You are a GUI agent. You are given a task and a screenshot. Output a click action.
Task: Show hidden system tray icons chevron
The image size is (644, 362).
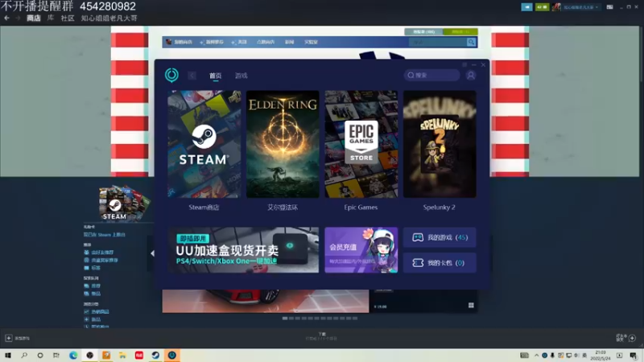pyautogui.click(x=536, y=356)
